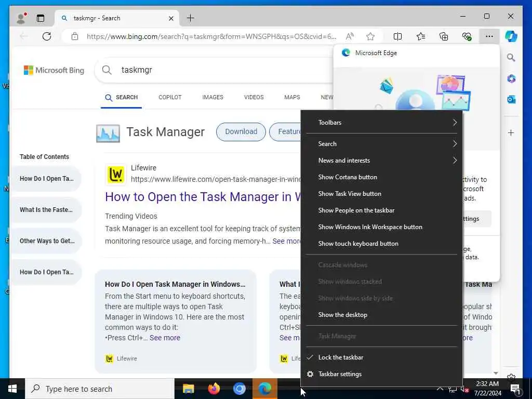The height and width of the screenshot is (399, 532).
Task: Click the site lock info icon
Action: click(x=75, y=36)
